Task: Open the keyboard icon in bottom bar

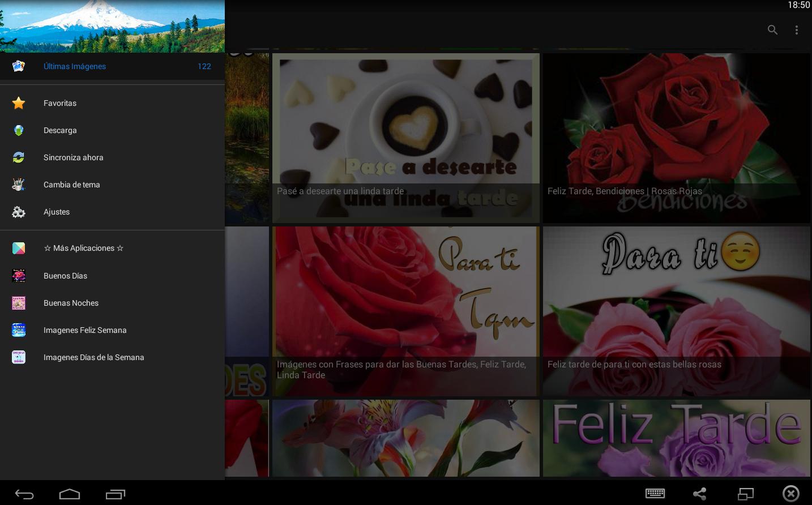Action: pos(655,494)
